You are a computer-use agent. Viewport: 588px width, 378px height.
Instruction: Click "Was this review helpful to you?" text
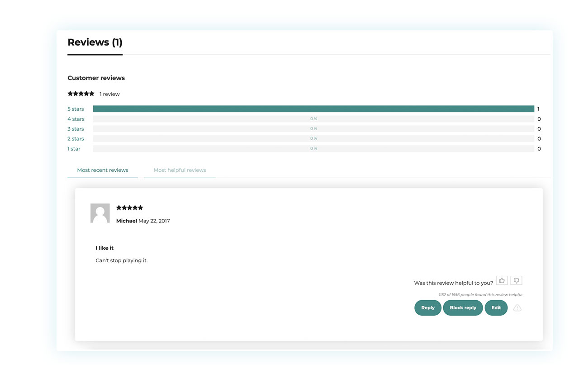[454, 283]
